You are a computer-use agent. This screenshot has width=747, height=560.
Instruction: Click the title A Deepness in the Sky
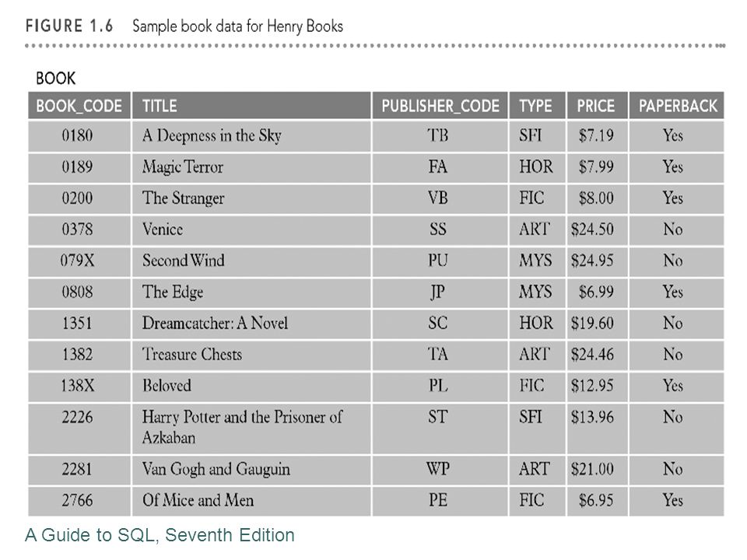click(x=212, y=135)
